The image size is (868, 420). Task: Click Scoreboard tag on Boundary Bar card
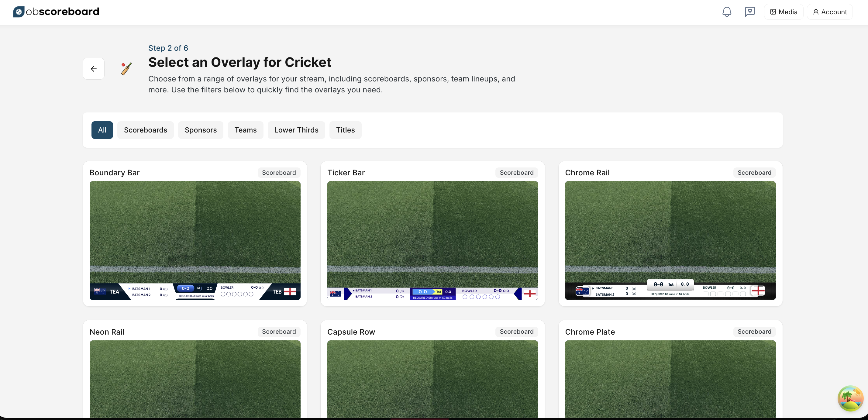pyautogui.click(x=279, y=173)
